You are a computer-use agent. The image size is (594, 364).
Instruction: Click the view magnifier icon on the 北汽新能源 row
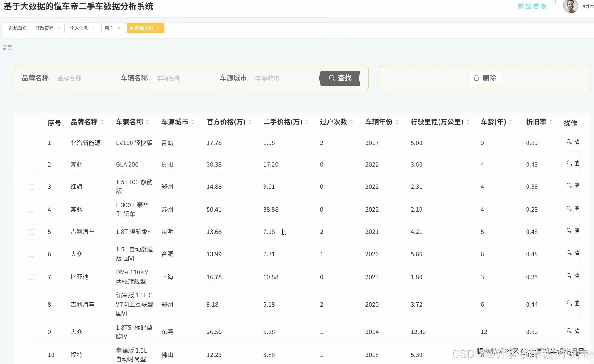[569, 142]
